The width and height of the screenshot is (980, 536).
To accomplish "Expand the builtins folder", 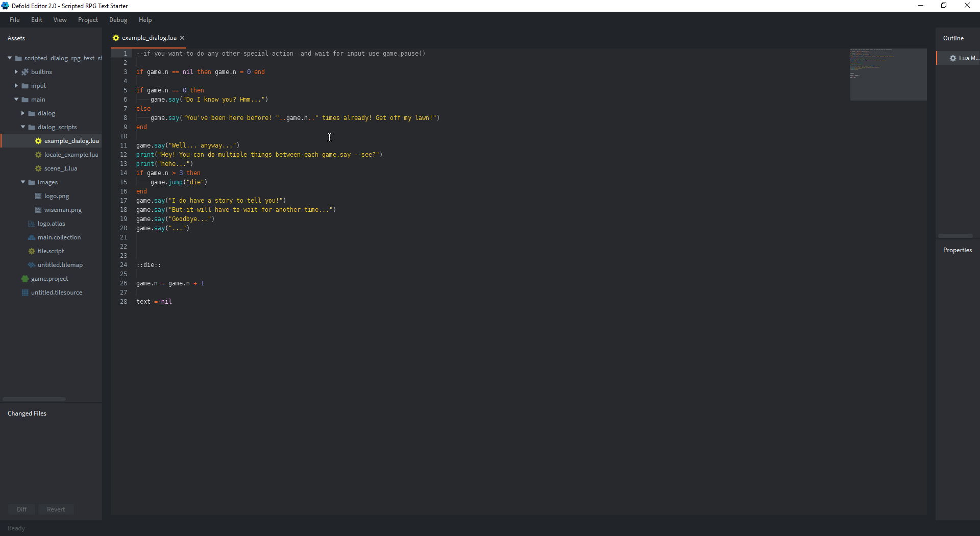I will point(16,72).
